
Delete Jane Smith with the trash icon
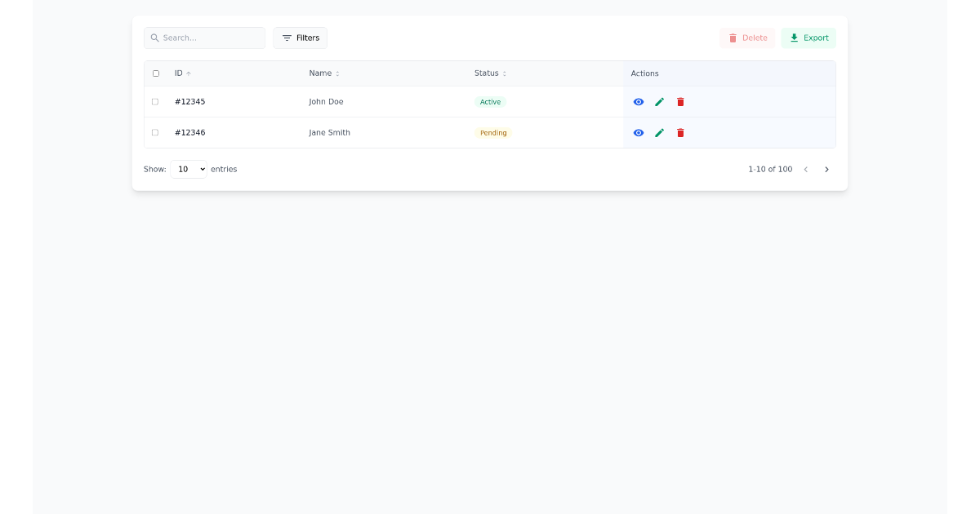[x=680, y=132]
